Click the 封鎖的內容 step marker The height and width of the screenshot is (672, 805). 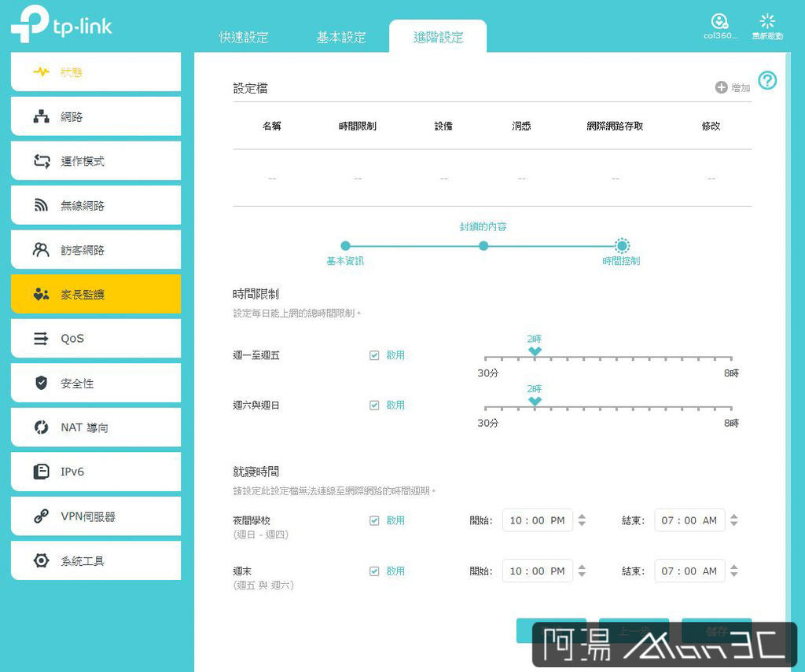[483, 246]
